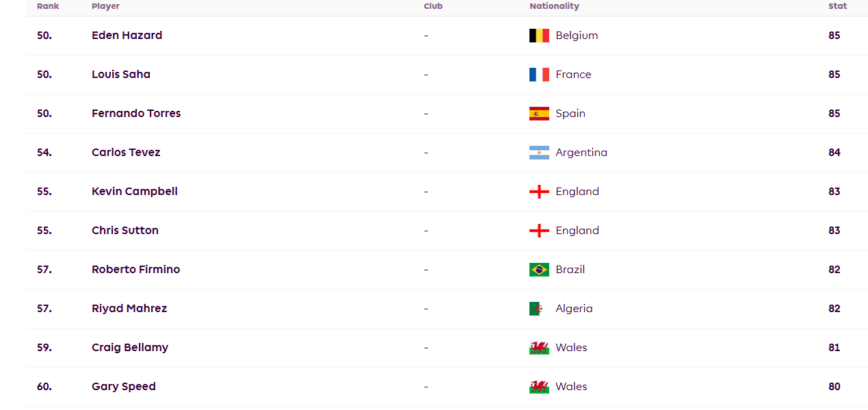Open Eden Hazard's player page
The width and height of the screenshot is (868, 410).
point(127,36)
